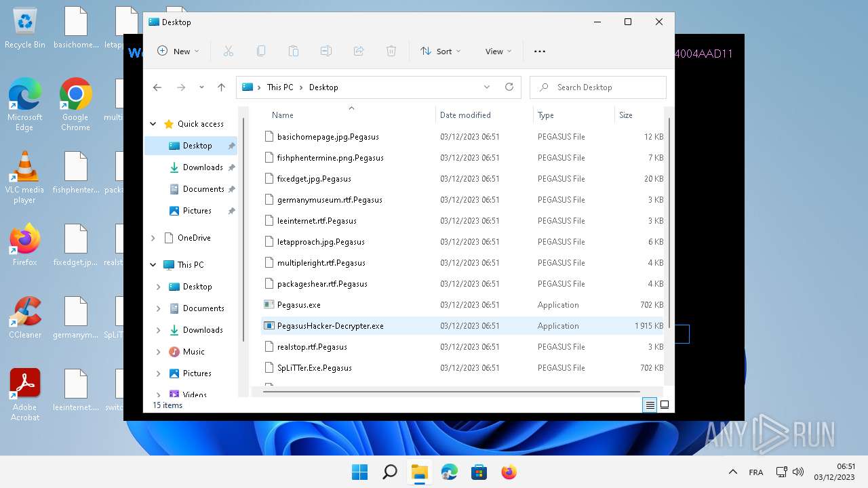This screenshot has width=868, height=488.
Task: Expand Documents under This PC
Action: (159, 308)
